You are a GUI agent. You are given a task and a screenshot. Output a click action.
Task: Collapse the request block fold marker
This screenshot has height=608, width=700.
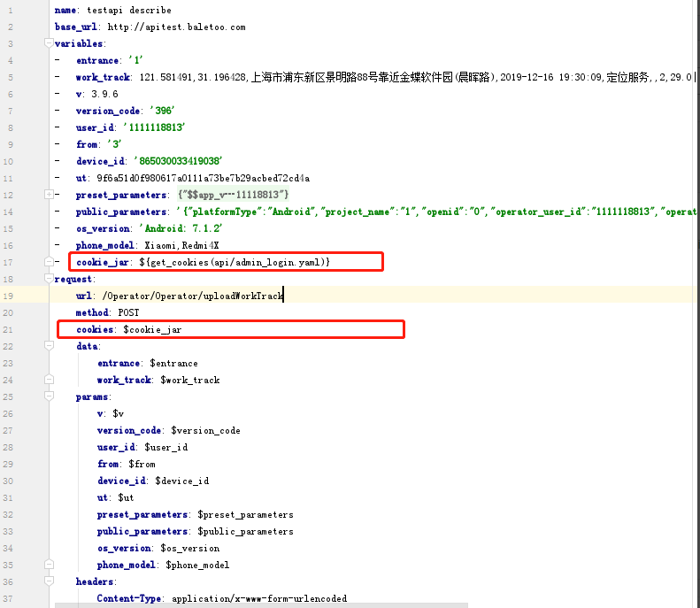pos(49,279)
